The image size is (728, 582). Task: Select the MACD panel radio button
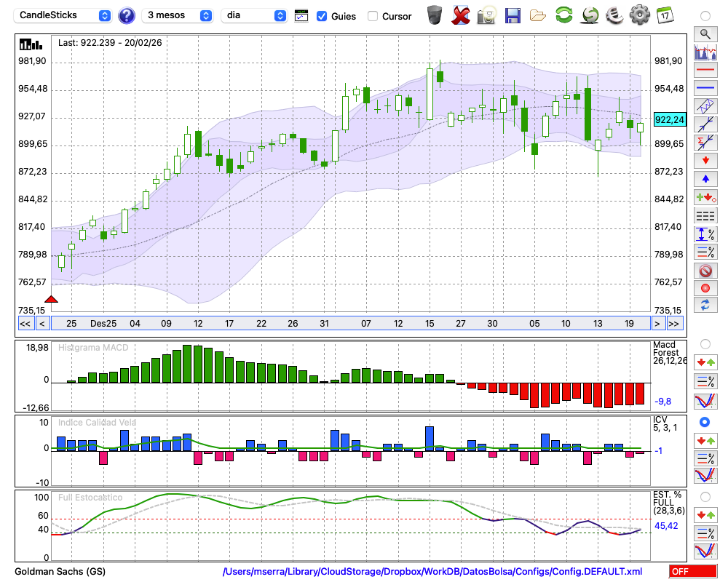pos(705,344)
